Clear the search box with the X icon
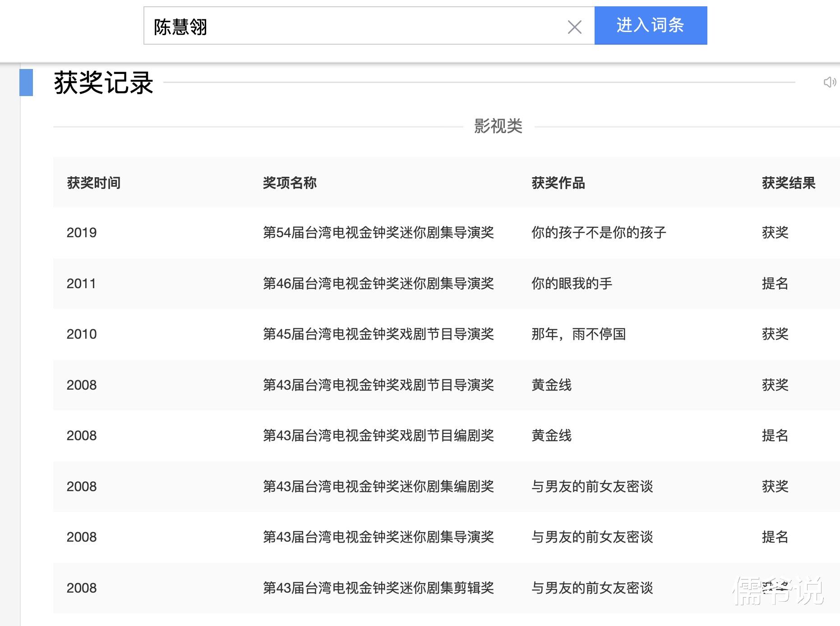The height and width of the screenshot is (626, 840). pos(574,28)
